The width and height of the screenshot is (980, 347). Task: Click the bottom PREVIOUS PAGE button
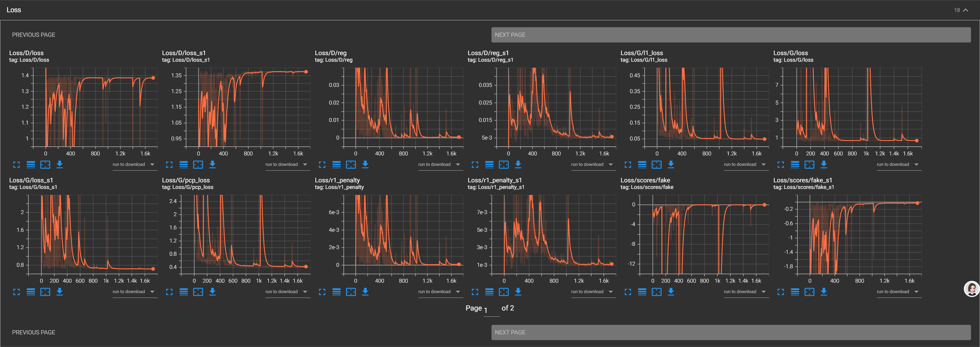coord(34,332)
